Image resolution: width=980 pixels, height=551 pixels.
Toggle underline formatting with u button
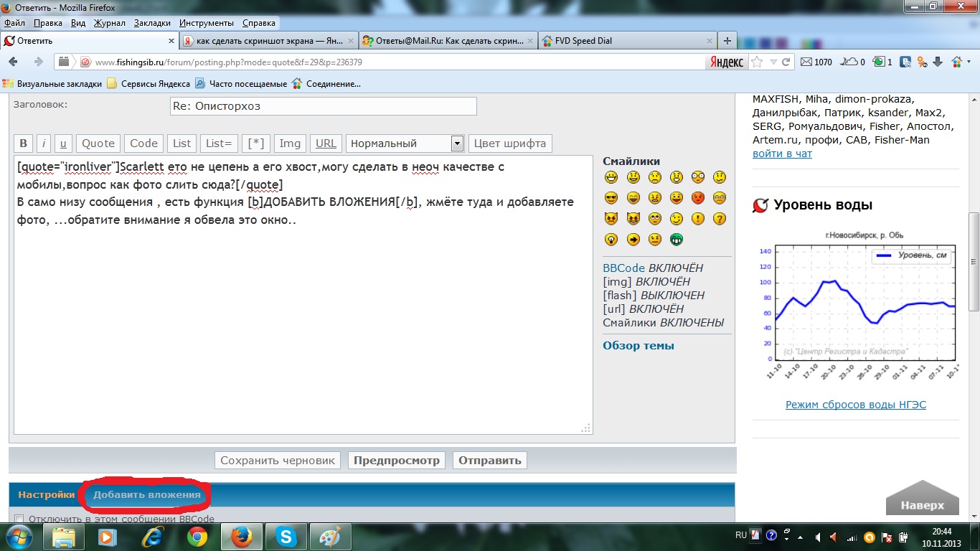(x=63, y=143)
